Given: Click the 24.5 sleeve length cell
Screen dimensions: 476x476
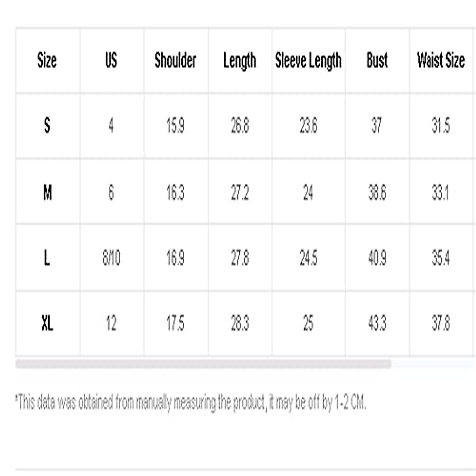Looking at the screenshot, I should coord(308,258).
